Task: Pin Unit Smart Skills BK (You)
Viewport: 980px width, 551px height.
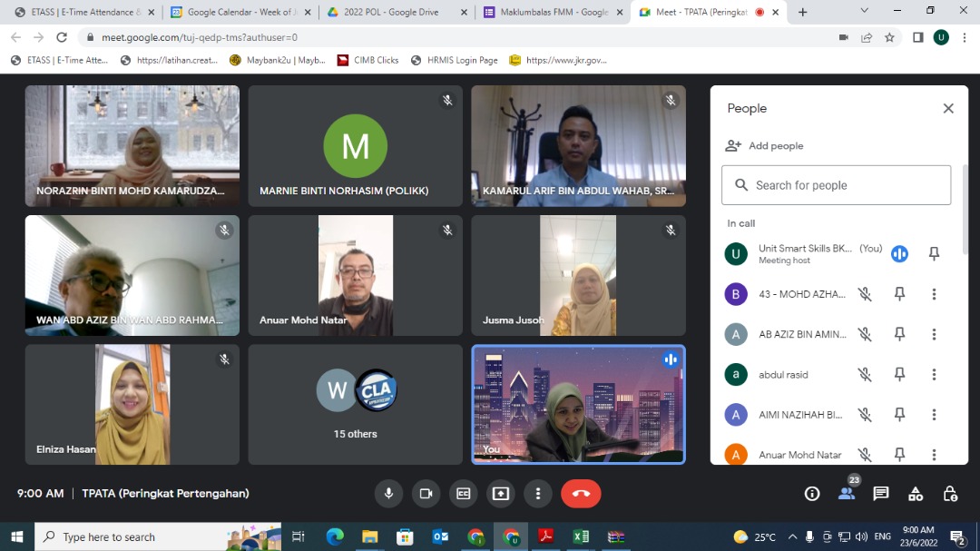Action: 934,253
